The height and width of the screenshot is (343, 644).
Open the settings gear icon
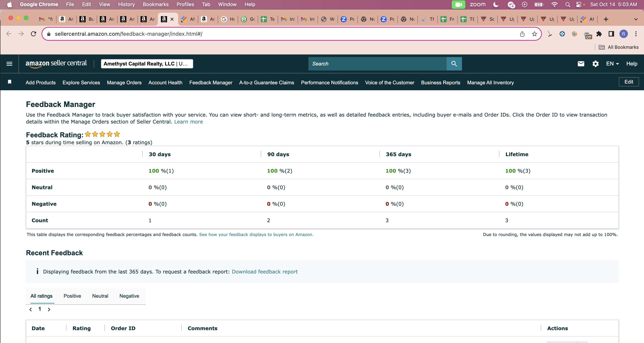[595, 64]
